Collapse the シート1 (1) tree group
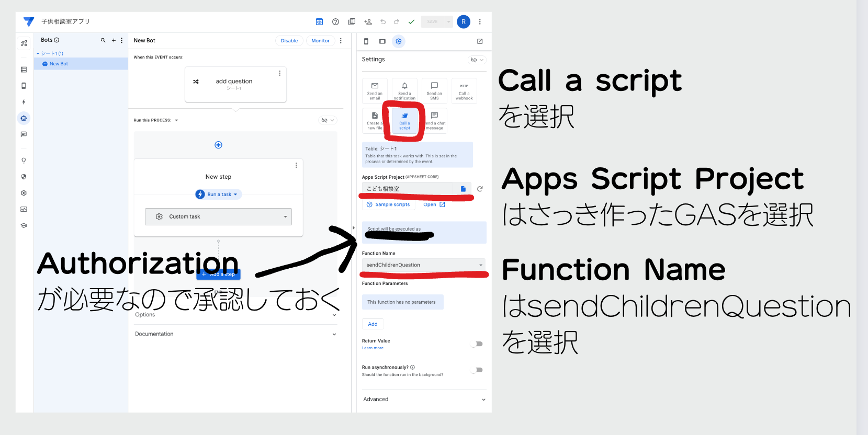Viewport: 868px width, 435px height. click(38, 54)
